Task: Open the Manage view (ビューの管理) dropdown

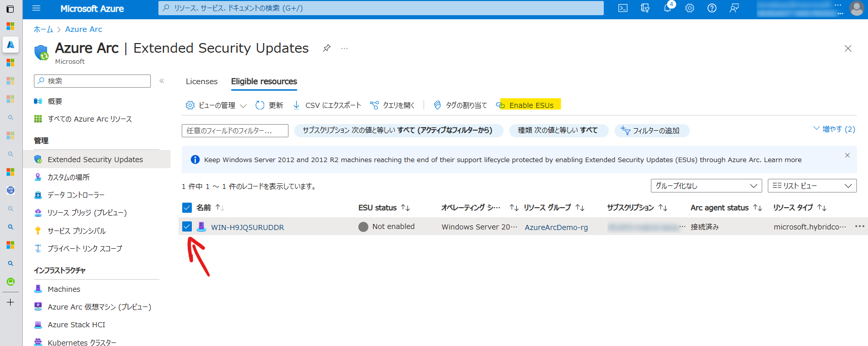Action: pos(216,105)
